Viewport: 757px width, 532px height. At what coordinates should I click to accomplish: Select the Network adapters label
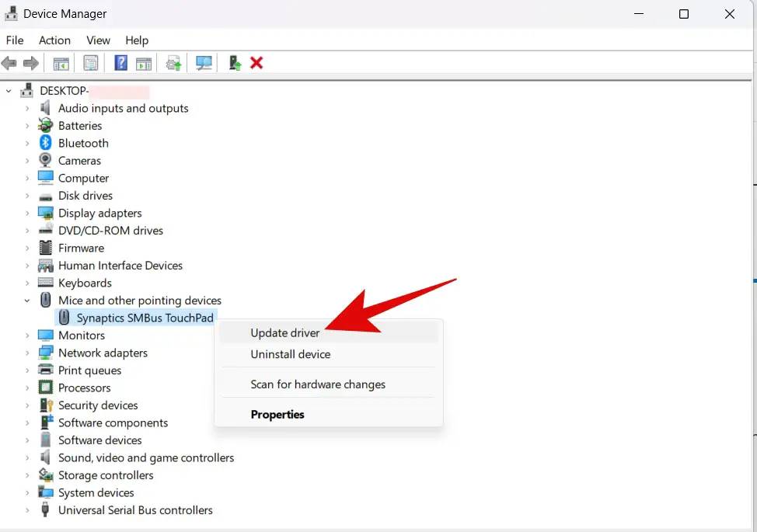pyautogui.click(x=103, y=353)
